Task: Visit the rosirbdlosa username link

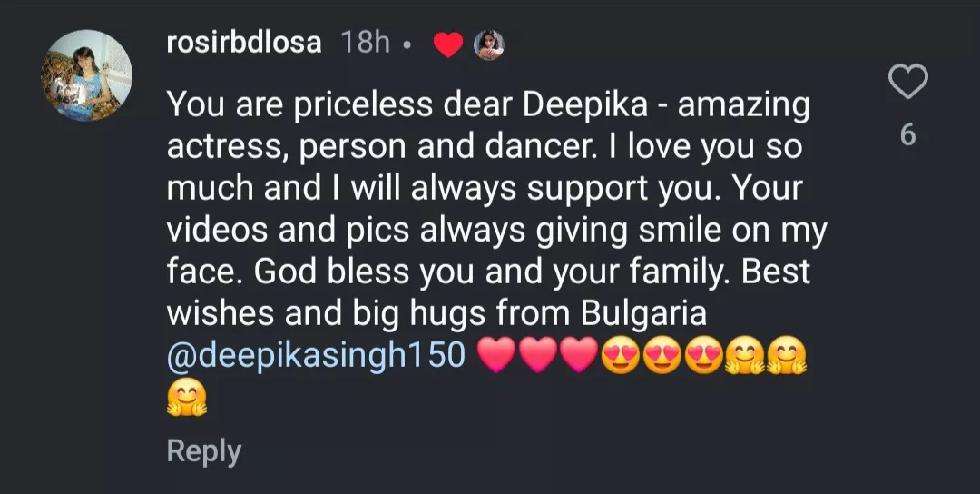Action: [244, 44]
